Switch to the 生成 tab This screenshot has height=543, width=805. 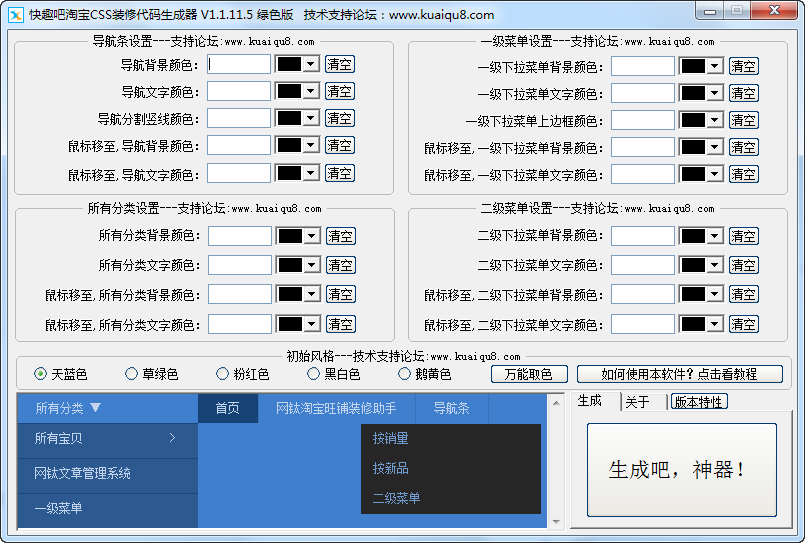[x=589, y=401]
